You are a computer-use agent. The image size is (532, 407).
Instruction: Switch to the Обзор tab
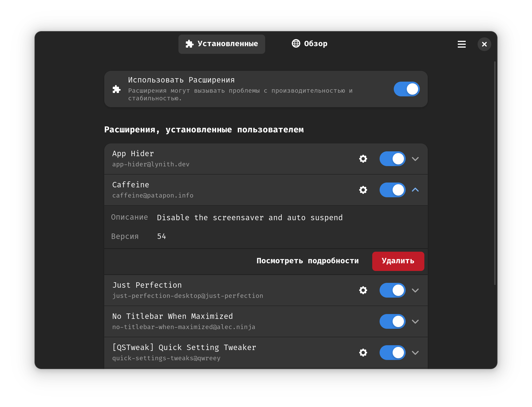click(x=310, y=44)
